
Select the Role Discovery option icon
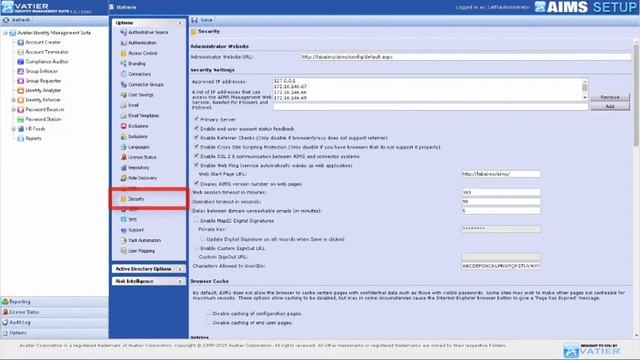(123, 178)
